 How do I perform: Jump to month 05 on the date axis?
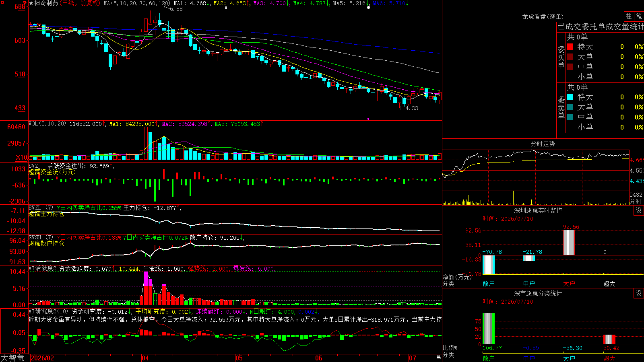239,358
